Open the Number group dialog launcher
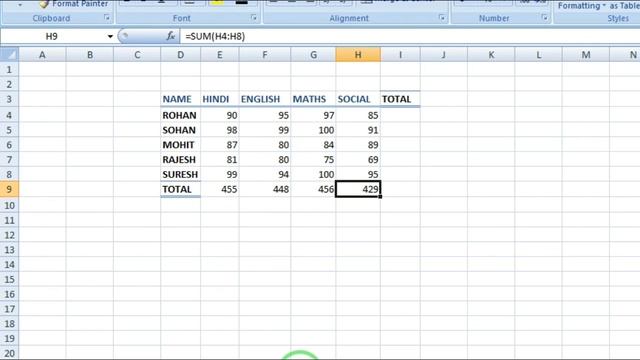The image size is (640, 360). [544, 18]
